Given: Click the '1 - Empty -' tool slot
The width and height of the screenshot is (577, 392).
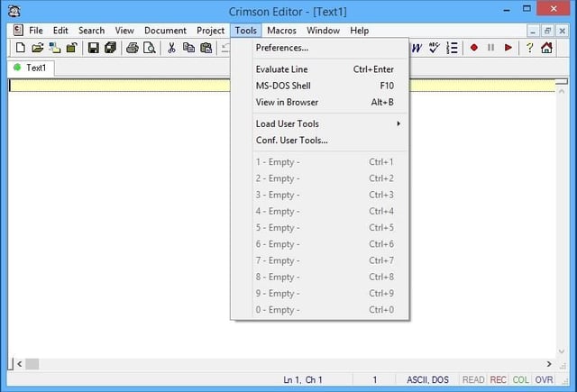Looking at the screenshot, I should [320, 162].
